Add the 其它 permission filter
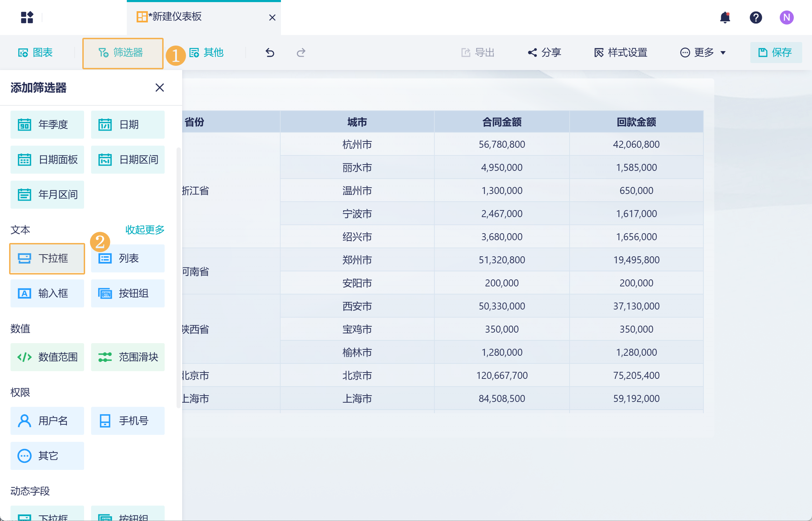Screen dimensions: 812x521 point(47,456)
